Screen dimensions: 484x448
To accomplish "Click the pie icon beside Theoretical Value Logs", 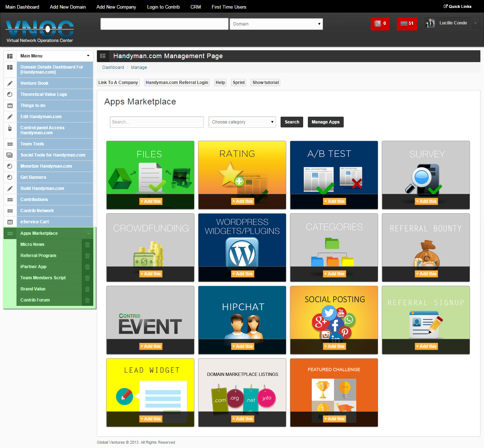I will pos(10,94).
